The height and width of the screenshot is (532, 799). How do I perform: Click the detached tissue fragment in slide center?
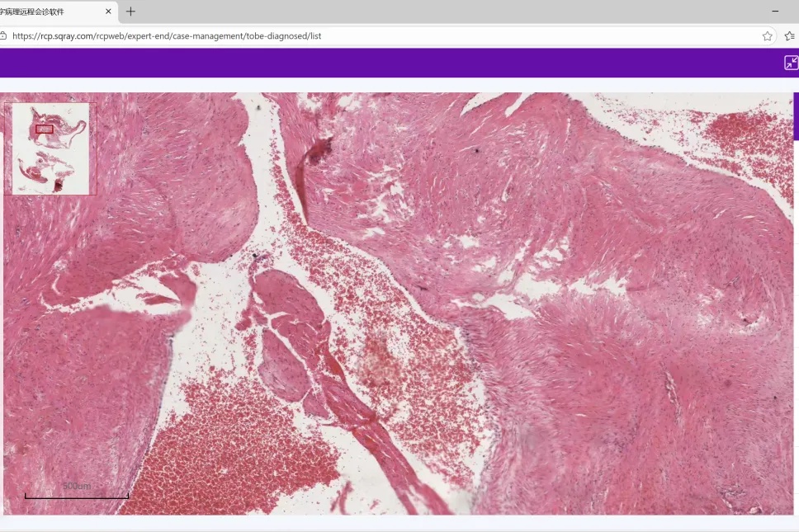pyautogui.click(x=285, y=330)
